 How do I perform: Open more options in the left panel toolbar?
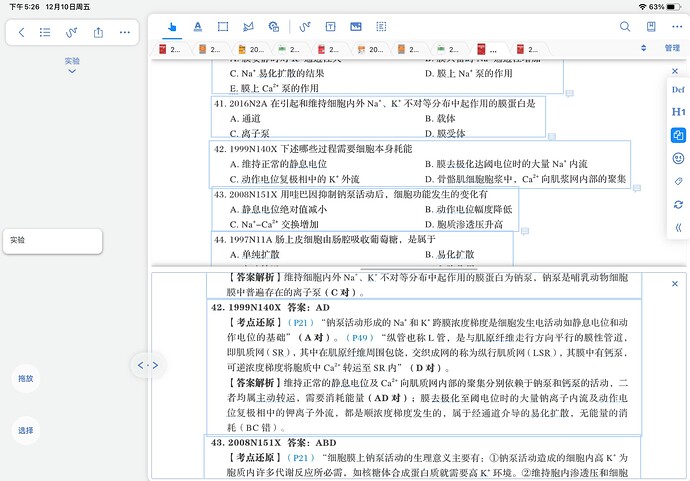[x=125, y=32]
